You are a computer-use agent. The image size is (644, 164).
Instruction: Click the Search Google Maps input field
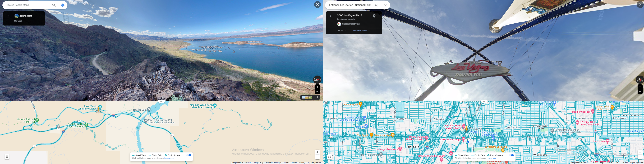pos(27,5)
